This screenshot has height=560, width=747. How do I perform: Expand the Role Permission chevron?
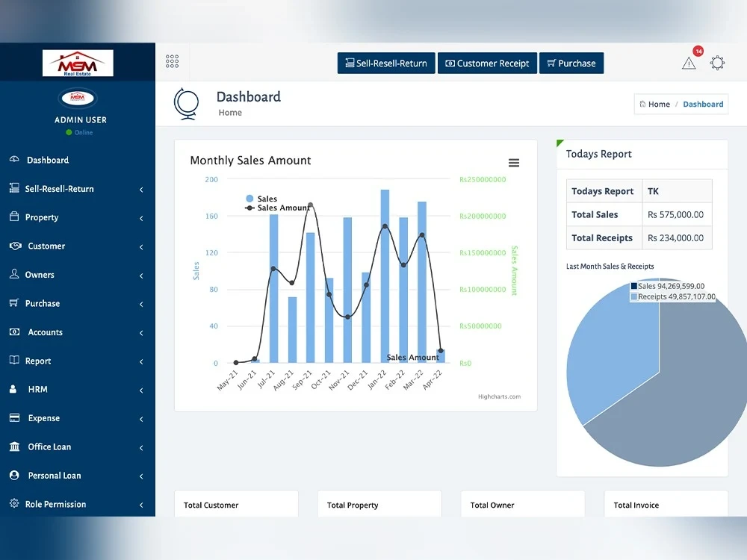click(141, 505)
